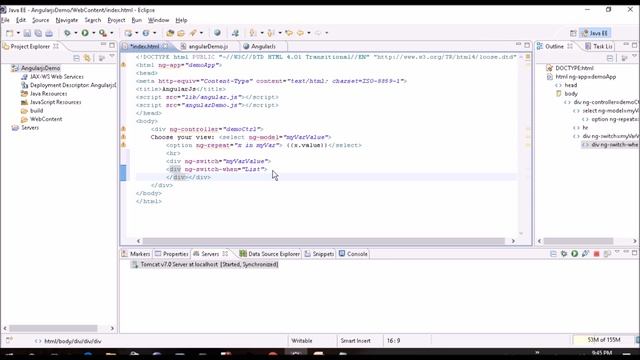Select the Servers project node
Viewport: 640px width, 360px height.
point(30,128)
